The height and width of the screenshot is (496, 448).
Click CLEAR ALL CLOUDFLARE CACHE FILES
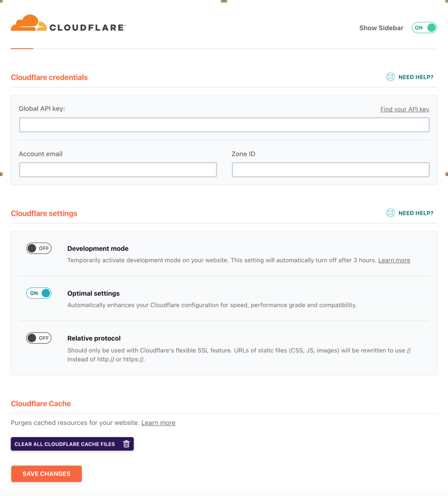[65, 444]
